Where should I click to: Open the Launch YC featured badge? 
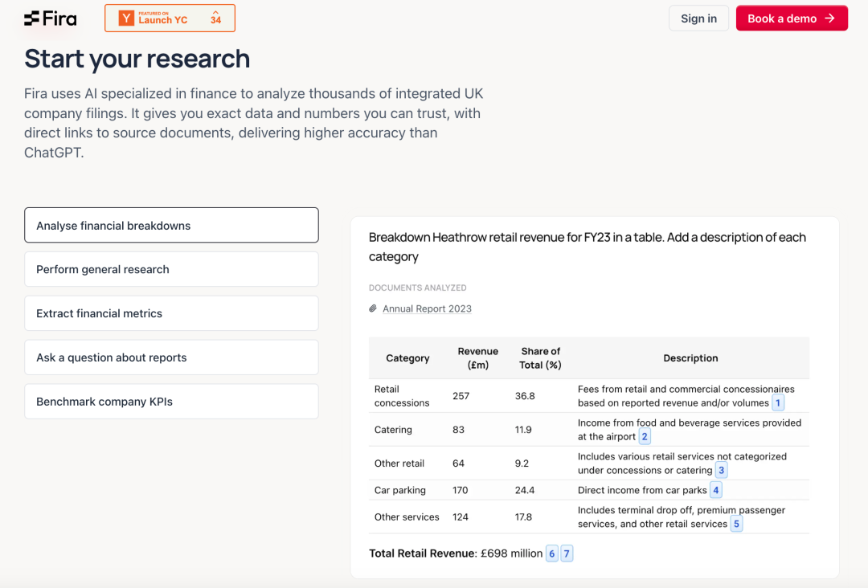click(x=161, y=18)
